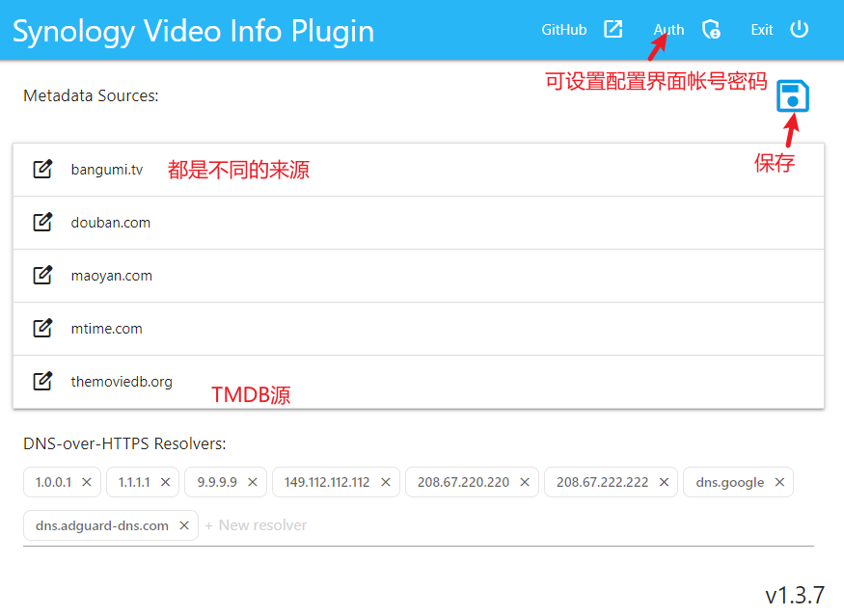The image size is (844, 616).
Task: Remove the 9.9.9.9 resolver chip
Action: point(253,482)
